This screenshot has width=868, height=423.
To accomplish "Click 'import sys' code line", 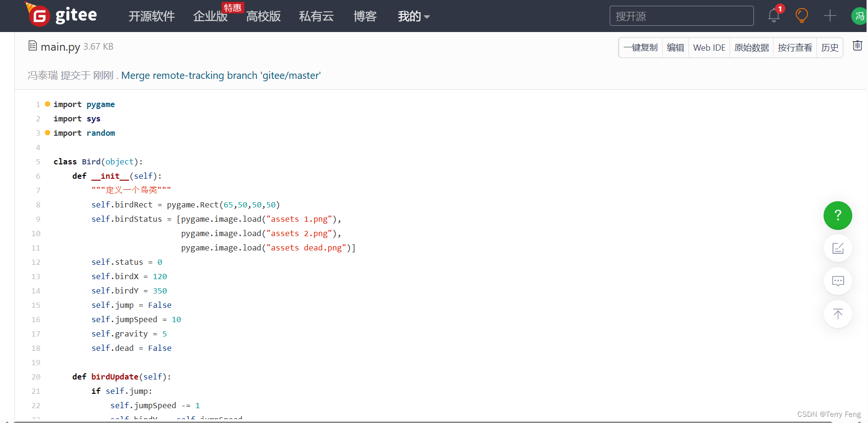I will pos(77,119).
